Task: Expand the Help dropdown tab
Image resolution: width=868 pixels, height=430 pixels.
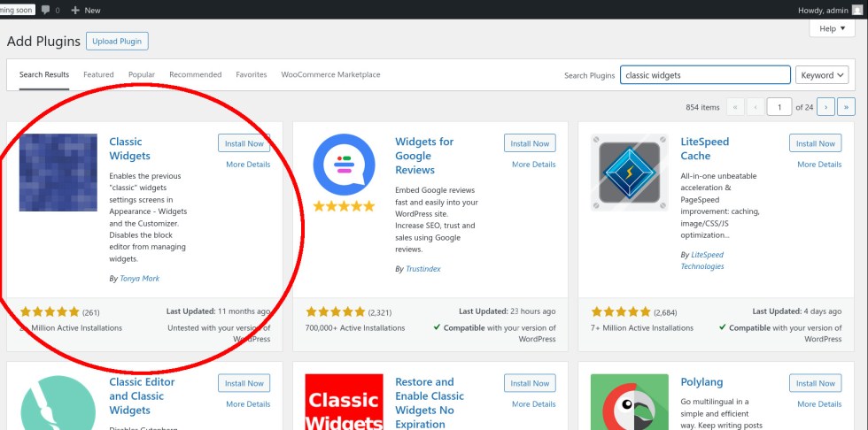Action: 832,28
